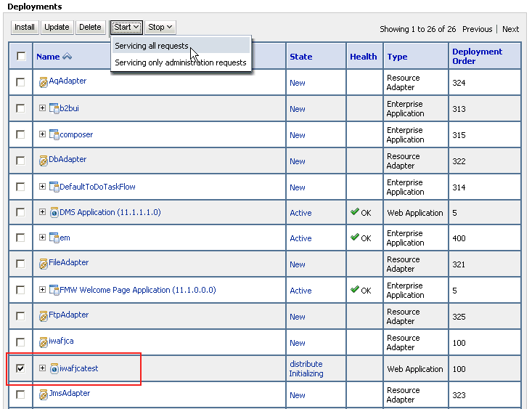Click the DefaultToDoTaskFlow application icon

(54, 187)
